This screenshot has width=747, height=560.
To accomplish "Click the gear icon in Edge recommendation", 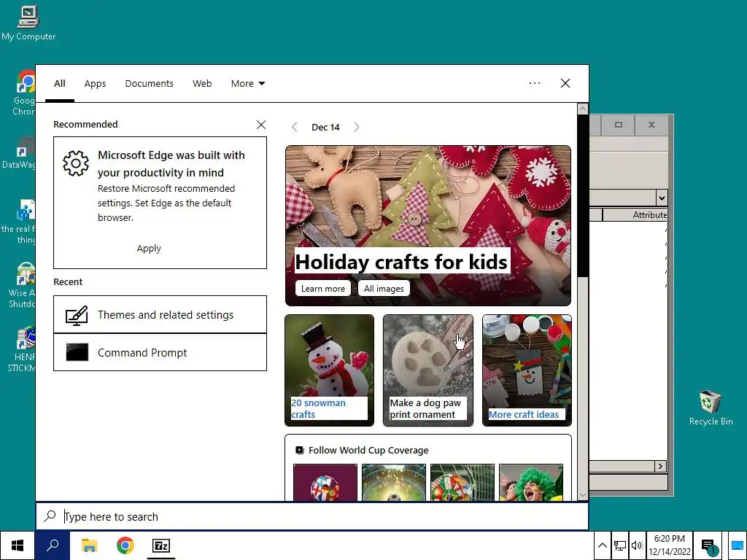I will point(76,163).
